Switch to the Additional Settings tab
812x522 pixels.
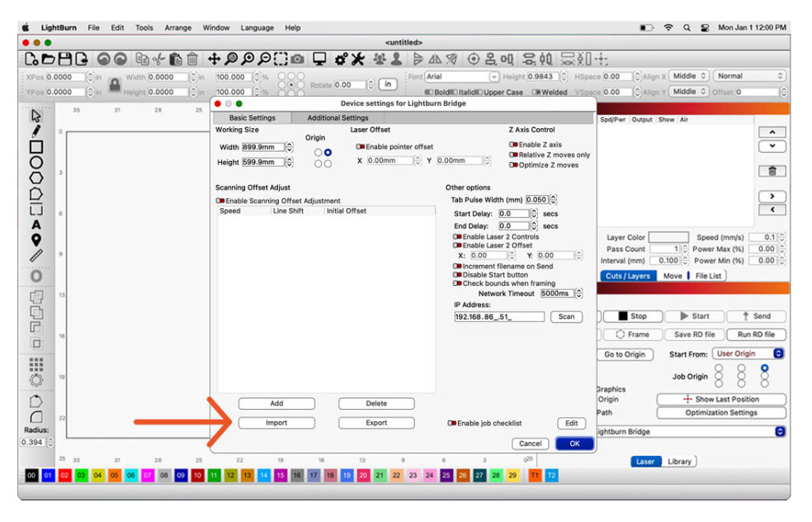[x=338, y=118]
